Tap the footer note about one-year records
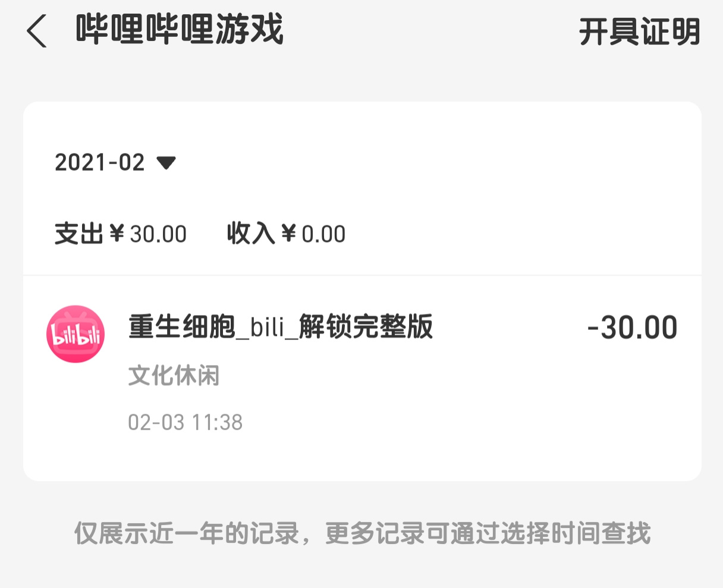 [362, 533]
